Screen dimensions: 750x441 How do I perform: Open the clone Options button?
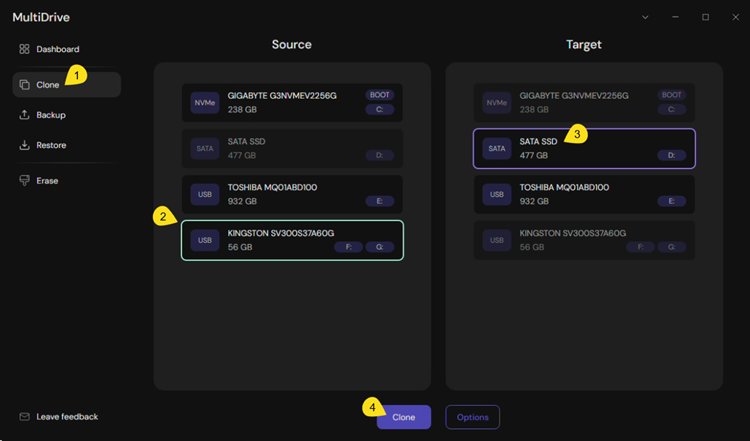[472, 417]
